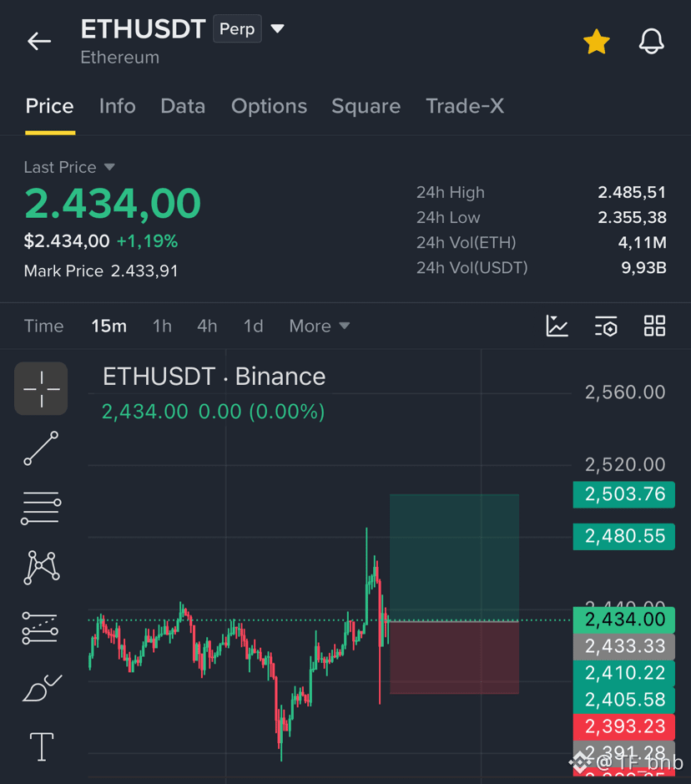Image resolution: width=691 pixels, height=784 pixels.
Task: Expand the More intervals dropdown
Action: (x=320, y=326)
